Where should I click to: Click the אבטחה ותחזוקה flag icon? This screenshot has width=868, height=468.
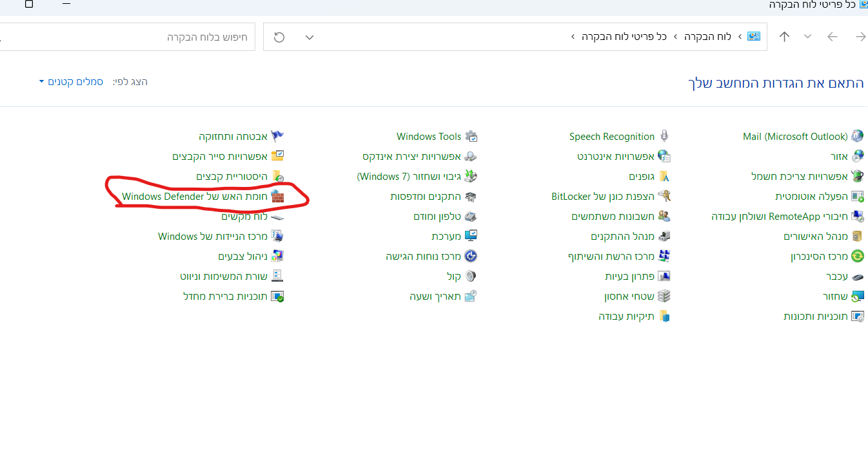pos(277,136)
